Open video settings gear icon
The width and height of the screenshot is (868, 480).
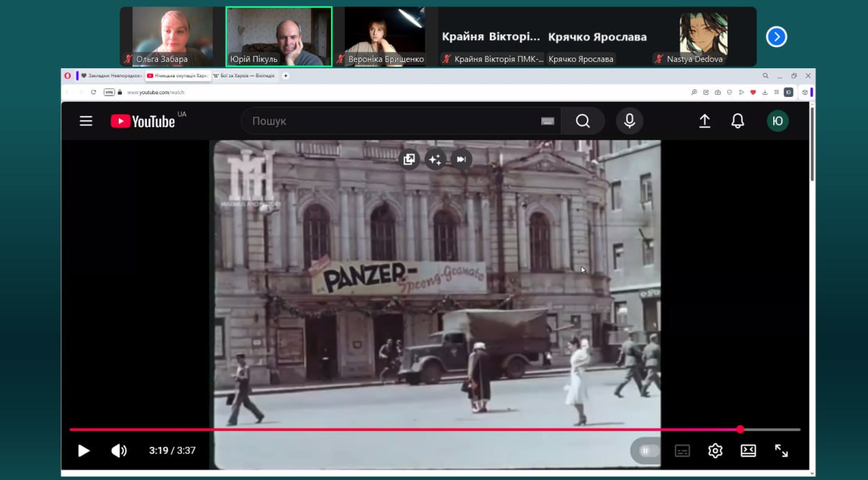[715, 450]
